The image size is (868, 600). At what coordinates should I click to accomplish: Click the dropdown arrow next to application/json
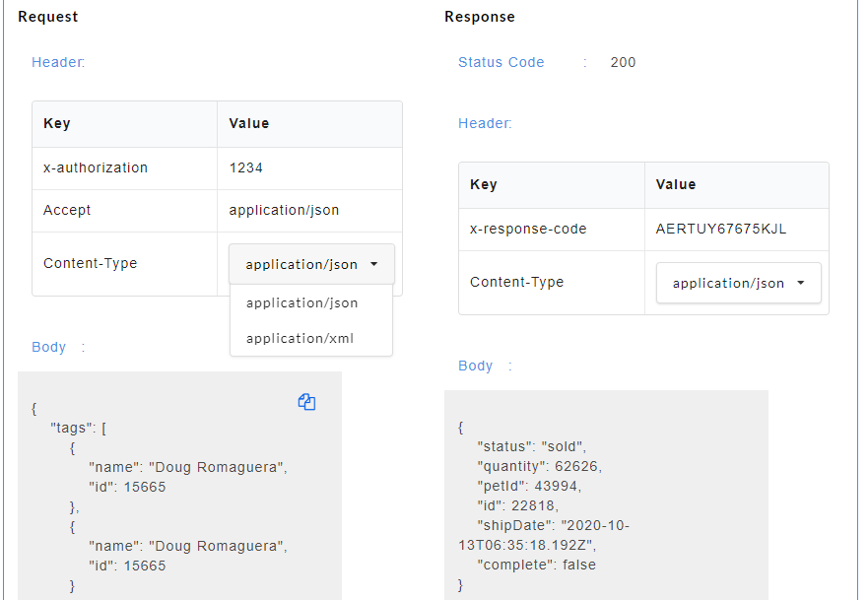(x=373, y=263)
